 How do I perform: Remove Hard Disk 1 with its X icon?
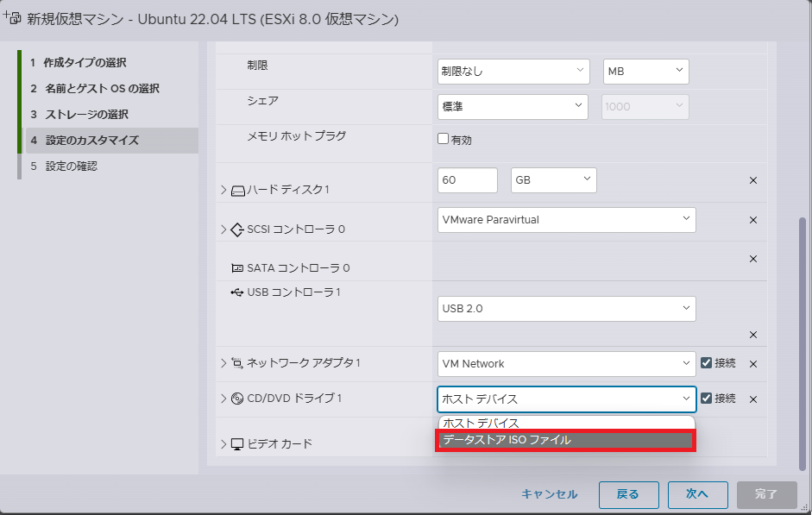tap(752, 180)
